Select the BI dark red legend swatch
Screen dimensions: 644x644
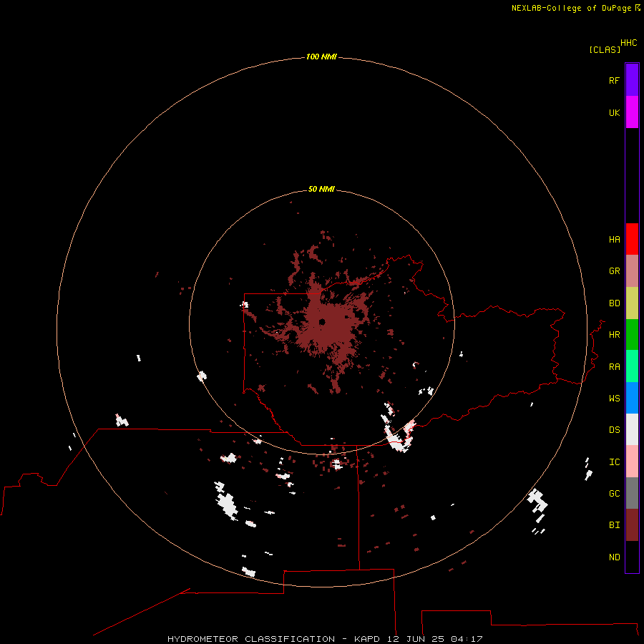(x=632, y=525)
